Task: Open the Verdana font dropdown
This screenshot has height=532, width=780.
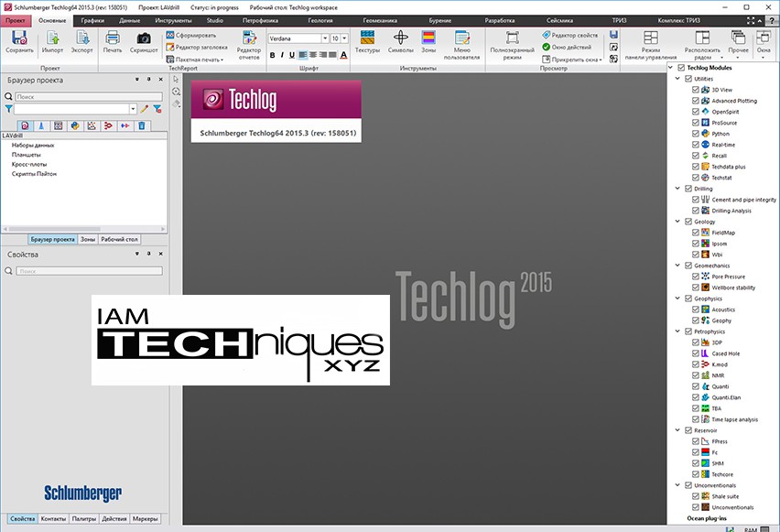Action: (x=325, y=38)
